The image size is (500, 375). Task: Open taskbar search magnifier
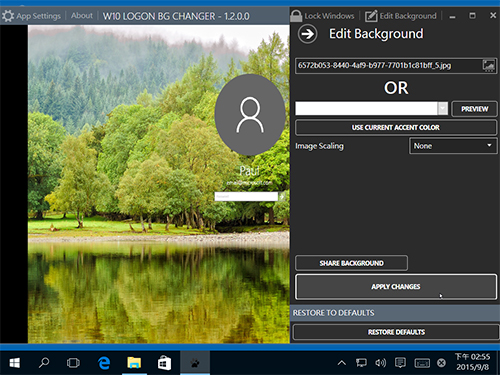[44, 363]
